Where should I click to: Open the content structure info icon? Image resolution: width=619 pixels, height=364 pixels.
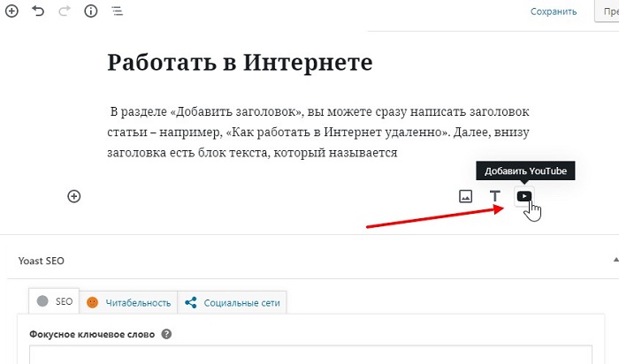click(x=91, y=11)
